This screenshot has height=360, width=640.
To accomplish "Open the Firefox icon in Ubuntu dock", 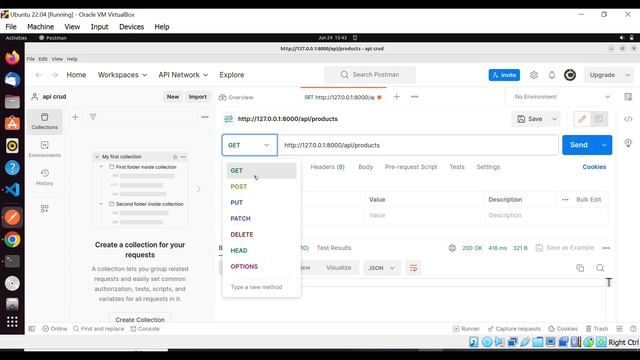I will tap(12, 58).
